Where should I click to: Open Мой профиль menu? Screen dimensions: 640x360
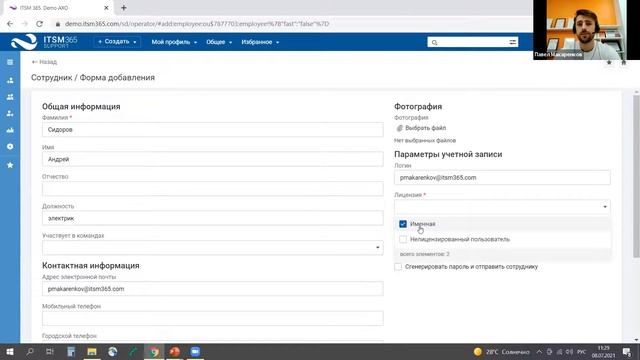(x=174, y=42)
